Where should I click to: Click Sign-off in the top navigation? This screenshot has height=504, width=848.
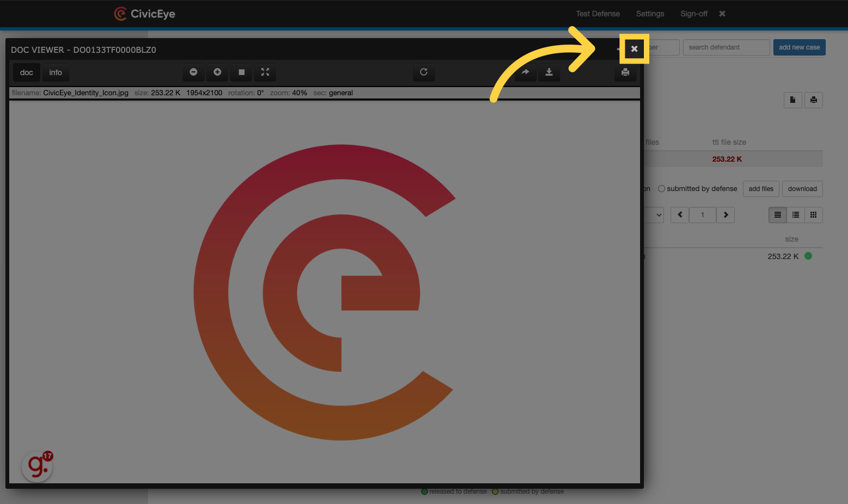694,14
